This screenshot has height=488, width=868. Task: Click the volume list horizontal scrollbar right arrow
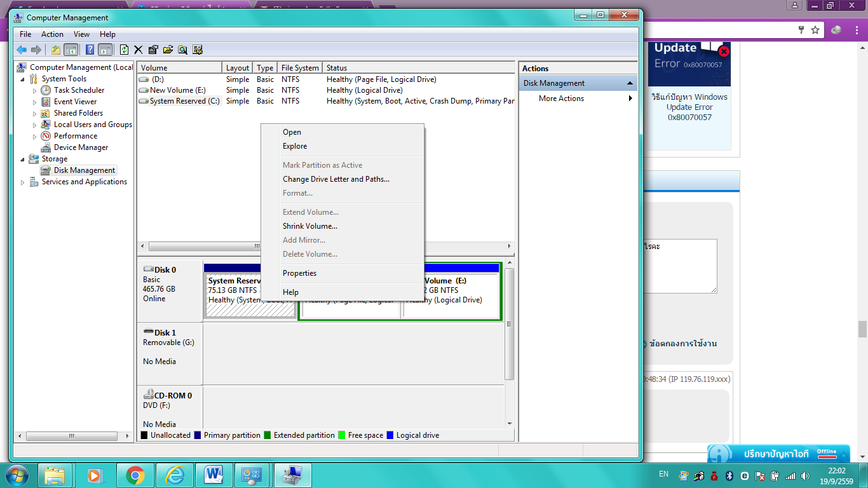510,247
